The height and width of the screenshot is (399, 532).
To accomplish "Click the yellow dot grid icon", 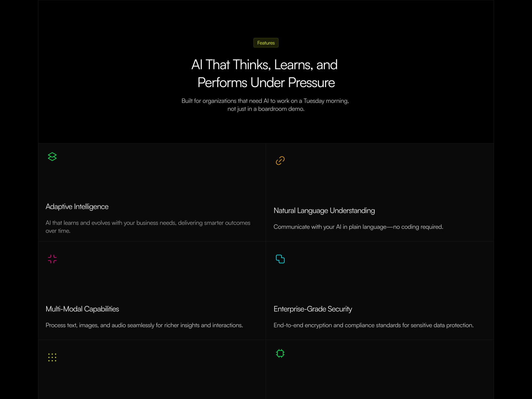I will [52, 357].
